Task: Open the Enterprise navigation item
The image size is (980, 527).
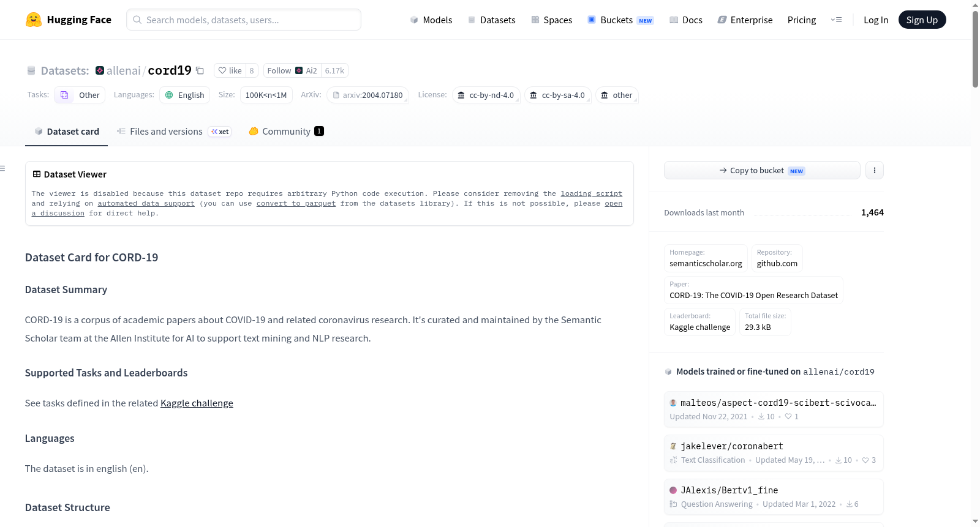Action: [x=745, y=20]
